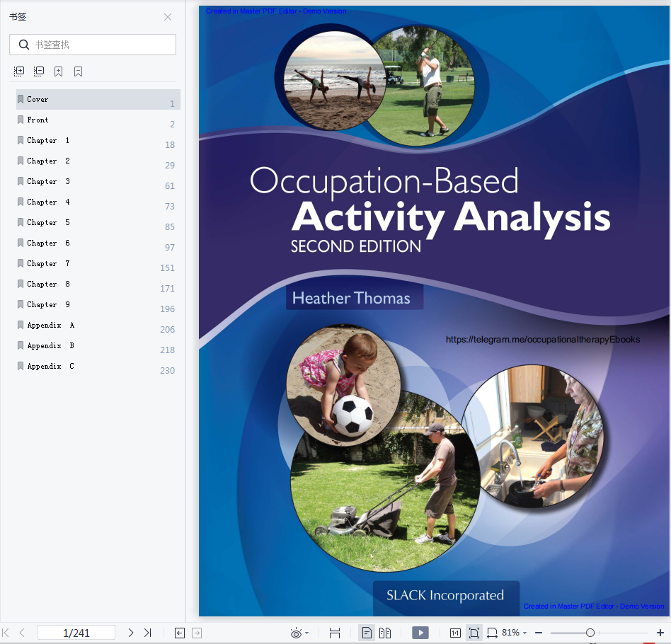Click the zoom slider handle

pyautogui.click(x=590, y=633)
